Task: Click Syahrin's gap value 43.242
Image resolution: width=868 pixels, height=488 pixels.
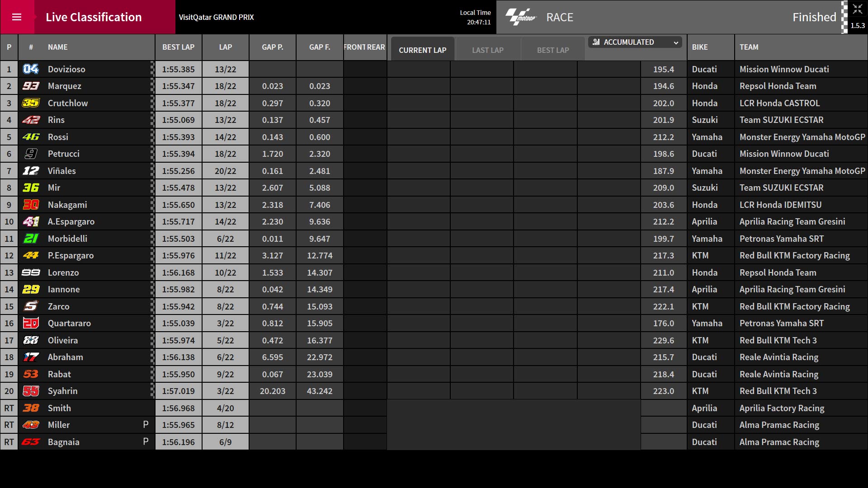Action: (x=320, y=391)
